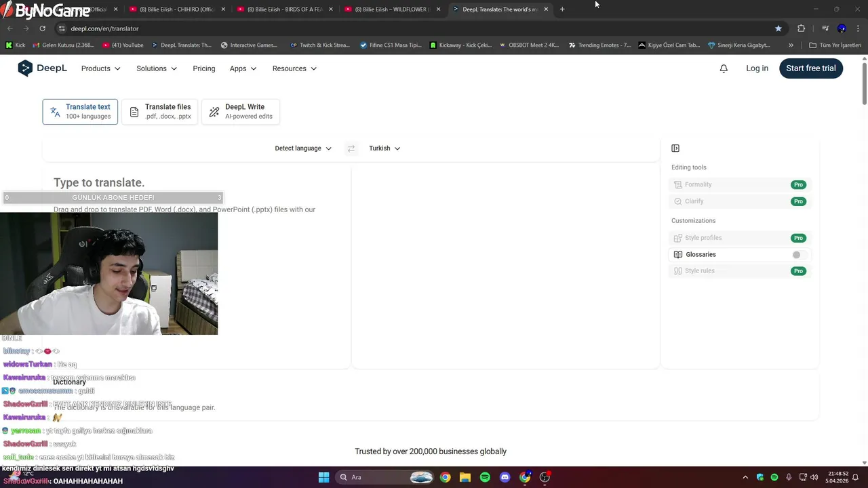Open File Explorer from the taskbar

click(465, 477)
